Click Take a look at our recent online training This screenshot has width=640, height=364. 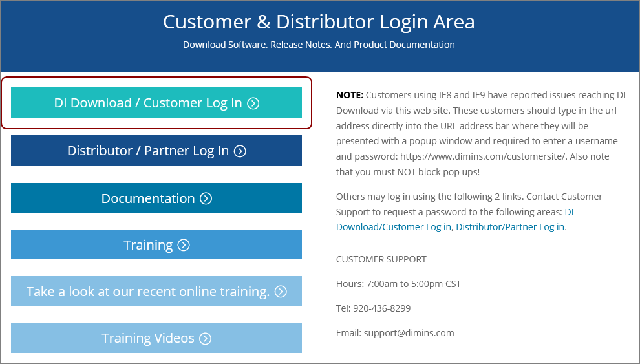click(156, 291)
